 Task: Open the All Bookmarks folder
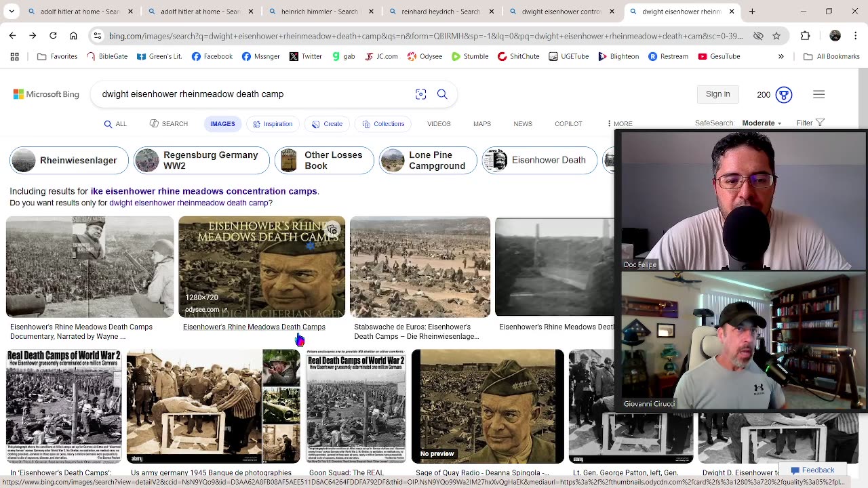click(x=831, y=56)
